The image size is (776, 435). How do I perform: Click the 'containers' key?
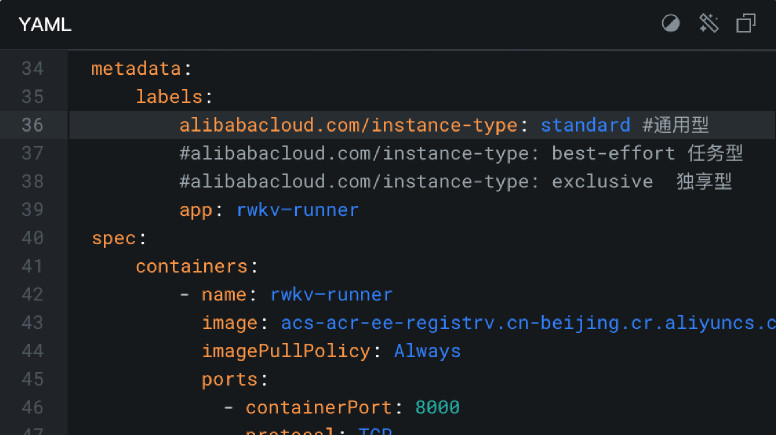192,266
